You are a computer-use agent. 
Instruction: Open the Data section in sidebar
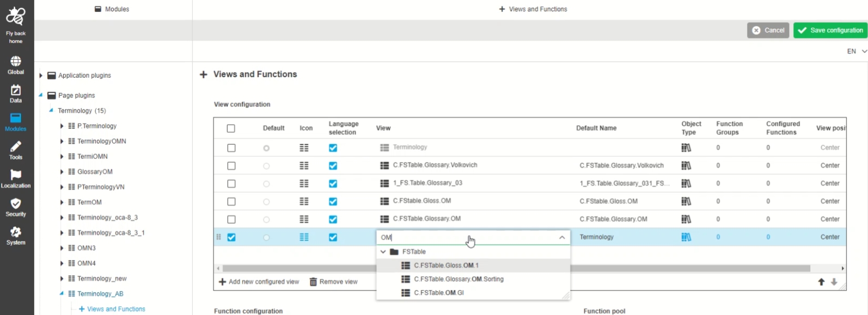(16, 94)
